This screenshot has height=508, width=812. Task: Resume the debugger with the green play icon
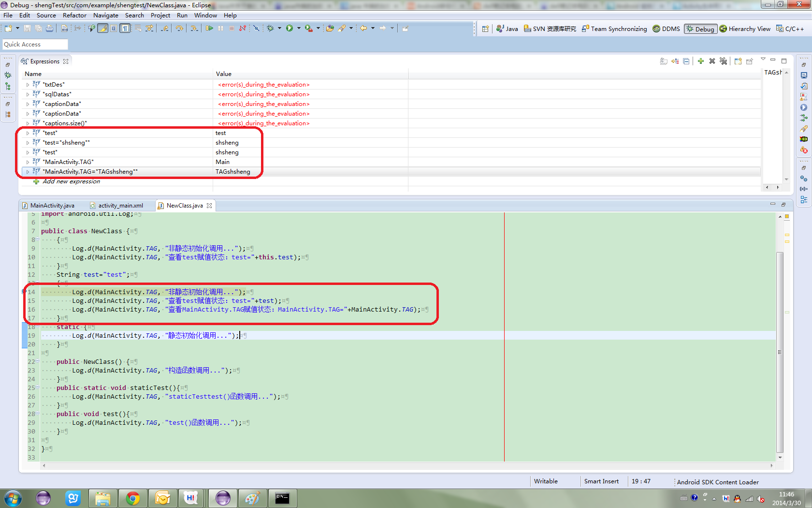click(209, 28)
